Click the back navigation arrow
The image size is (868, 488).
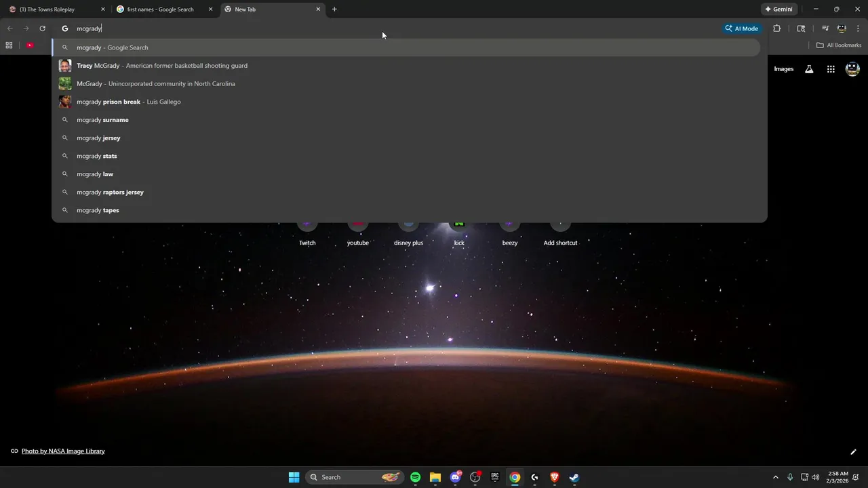[9, 28]
